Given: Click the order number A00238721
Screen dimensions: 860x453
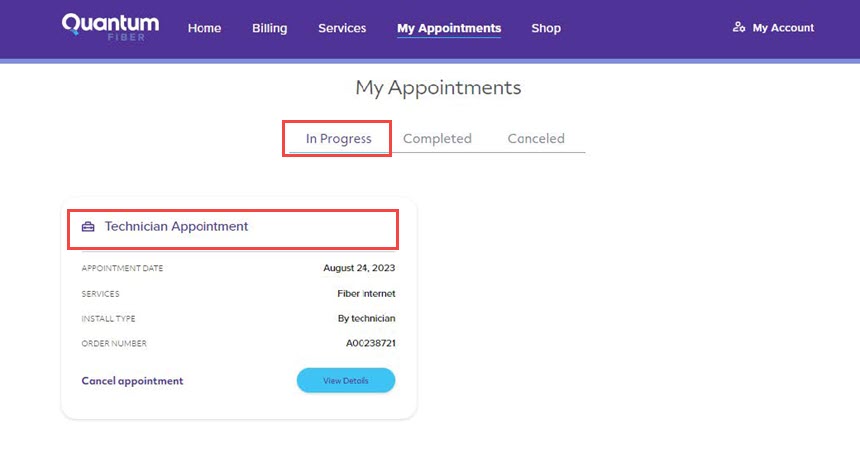Looking at the screenshot, I should [x=370, y=343].
